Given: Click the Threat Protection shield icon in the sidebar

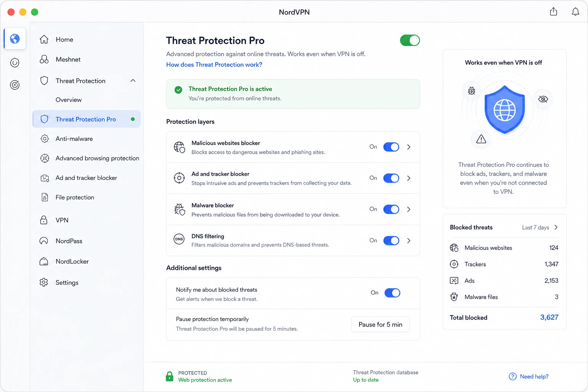Looking at the screenshot, I should [x=44, y=81].
